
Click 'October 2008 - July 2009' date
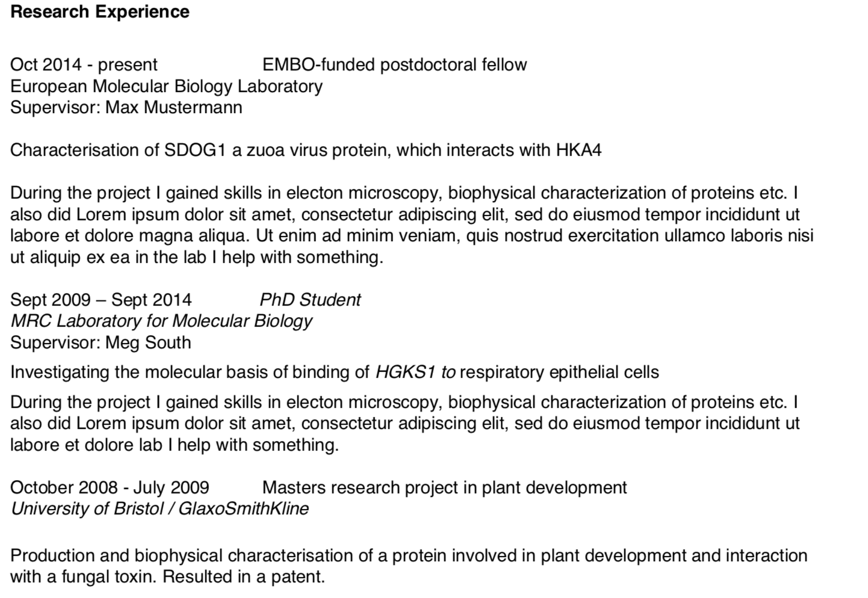[110, 487]
